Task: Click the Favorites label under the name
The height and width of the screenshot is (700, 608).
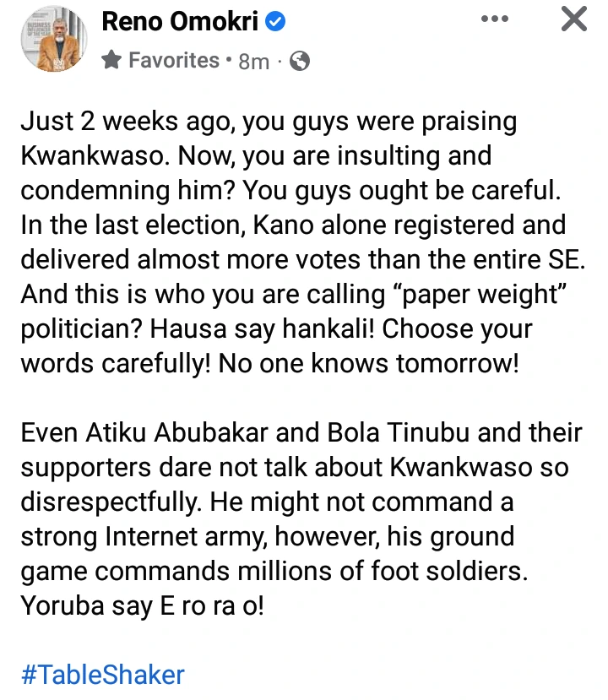Action: click(173, 60)
